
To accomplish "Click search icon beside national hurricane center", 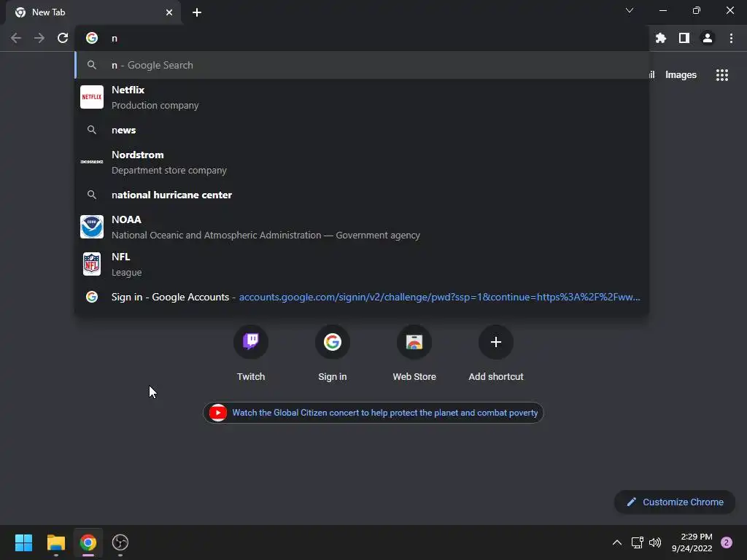I will point(92,195).
